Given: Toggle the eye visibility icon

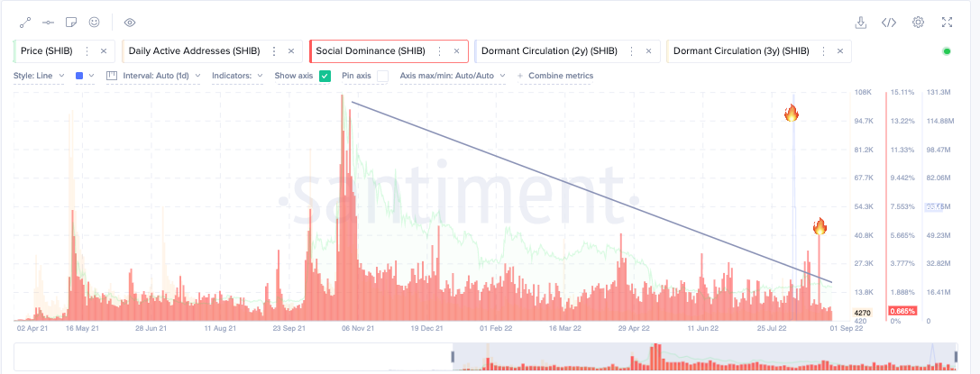Looking at the screenshot, I should pos(130,23).
